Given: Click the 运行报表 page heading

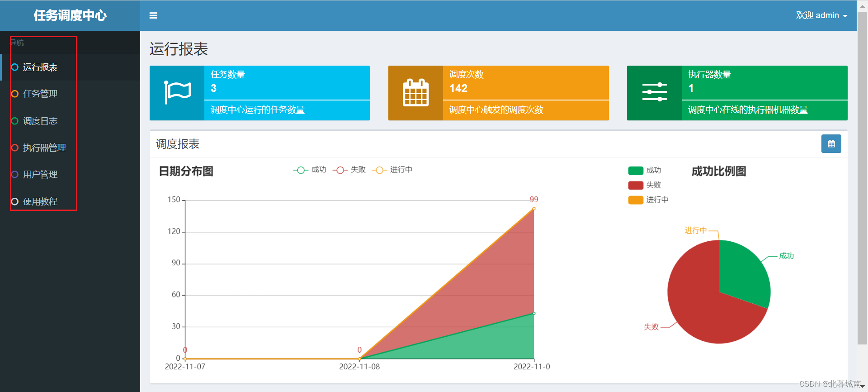Looking at the screenshot, I should click(179, 49).
